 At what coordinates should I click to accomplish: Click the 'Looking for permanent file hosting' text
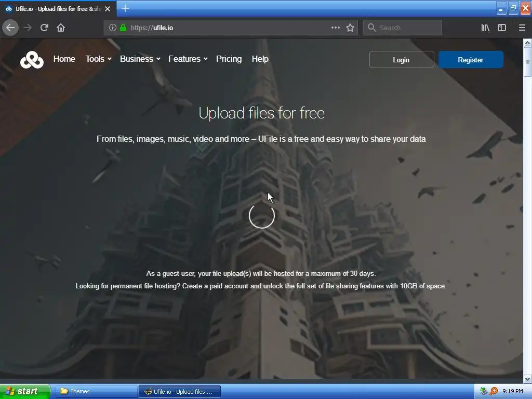261,286
